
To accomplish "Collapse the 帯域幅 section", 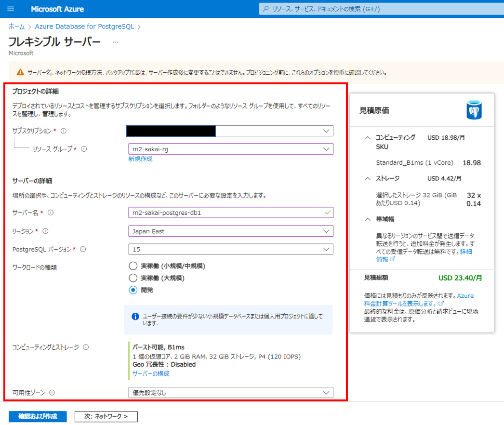I will (368, 219).
